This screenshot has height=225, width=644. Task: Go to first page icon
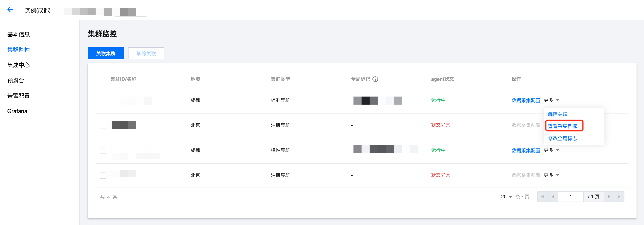[x=543, y=197]
